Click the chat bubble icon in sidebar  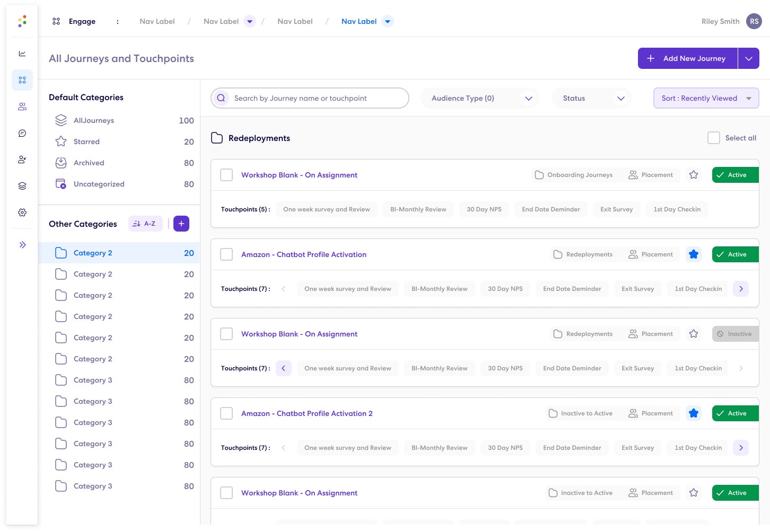pos(22,133)
